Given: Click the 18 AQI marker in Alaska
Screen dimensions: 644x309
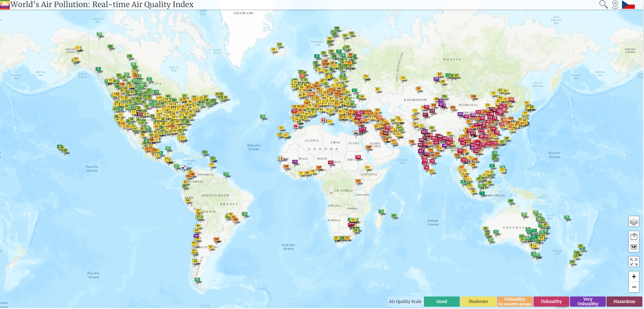Looking at the screenshot, I should pos(99,34).
